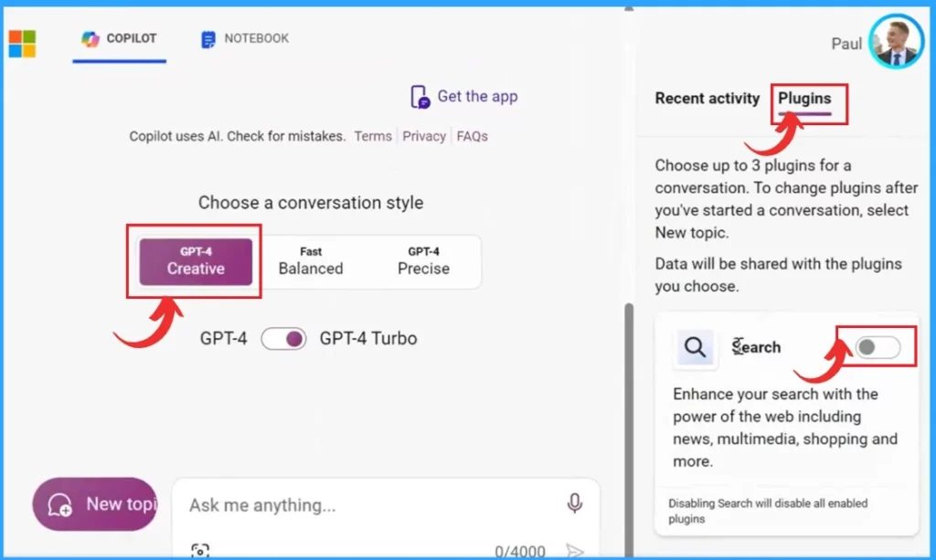Switch to Recent activity tab

click(x=707, y=99)
